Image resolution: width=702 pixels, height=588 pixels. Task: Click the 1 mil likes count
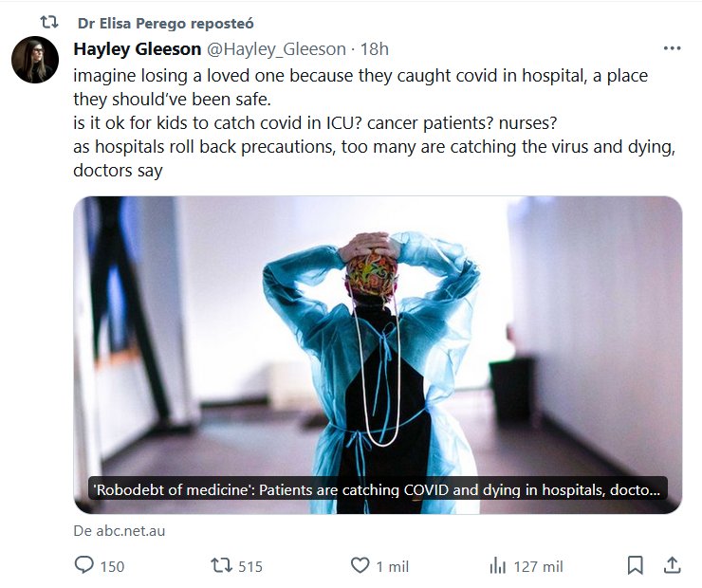click(x=393, y=566)
